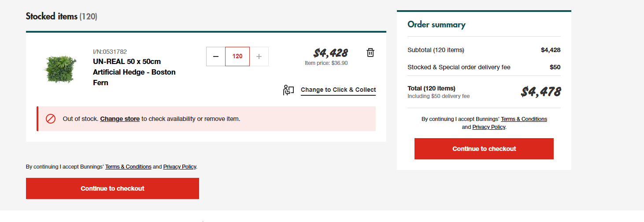The width and height of the screenshot is (644, 222).
Task: Open Terms & Conditions below stocked items
Action: tap(128, 167)
